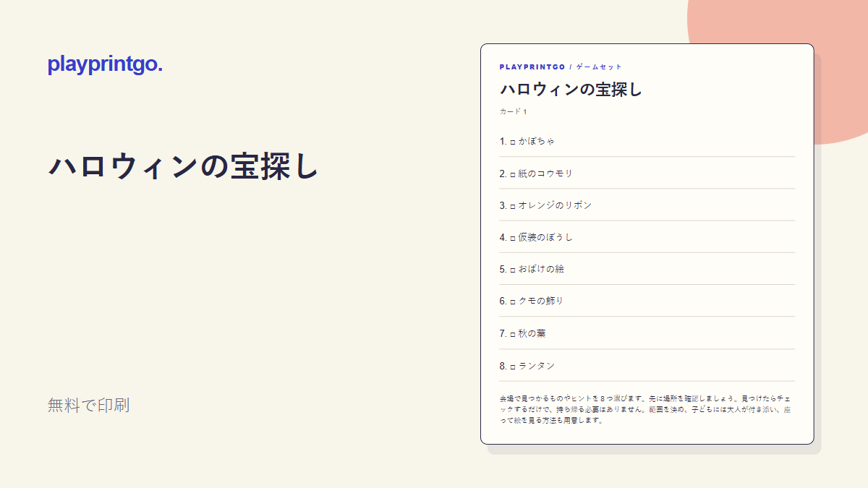The image size is (868, 488).
Task: Click the 秋の葉 item text
Action: tap(532, 333)
